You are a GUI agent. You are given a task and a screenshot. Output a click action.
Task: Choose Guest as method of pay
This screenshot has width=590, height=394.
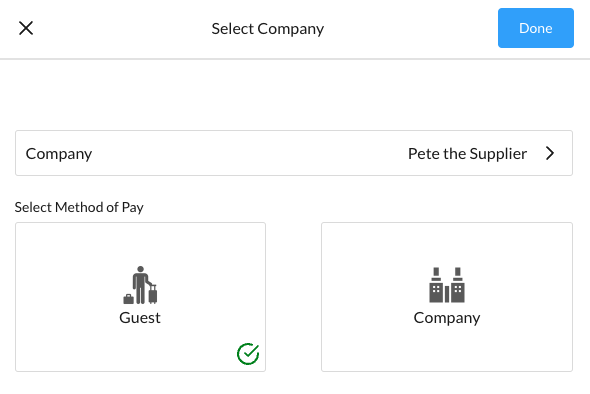tap(140, 297)
